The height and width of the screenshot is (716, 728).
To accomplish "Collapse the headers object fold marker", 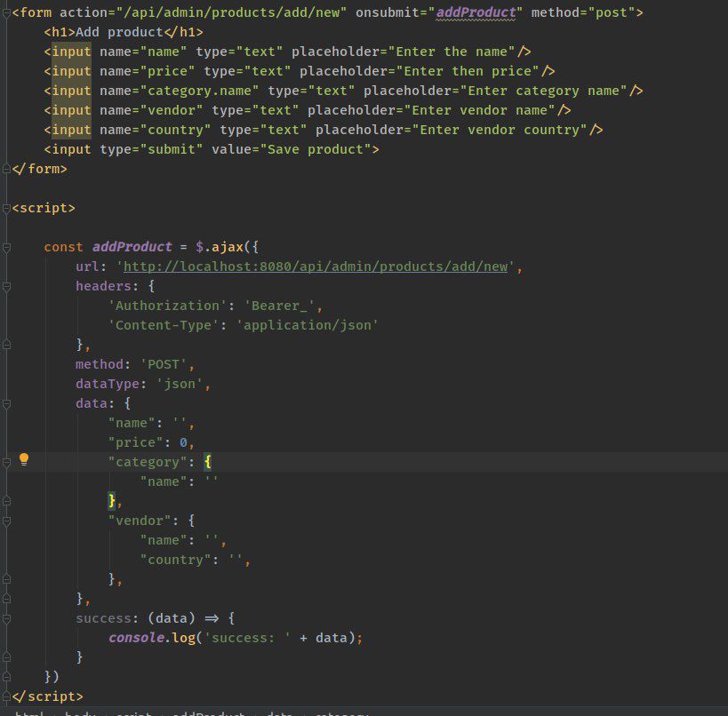I will coord(6,286).
